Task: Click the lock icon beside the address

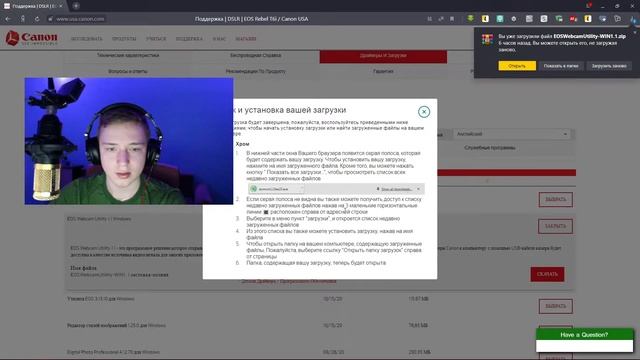Action: pos(50,19)
